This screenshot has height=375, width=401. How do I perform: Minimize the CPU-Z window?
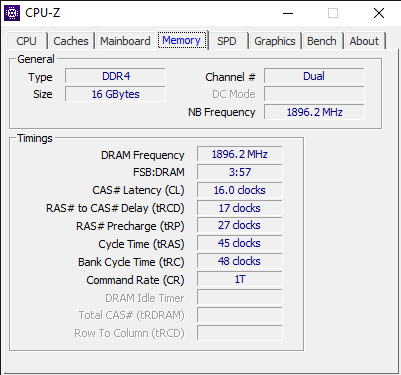click(288, 13)
